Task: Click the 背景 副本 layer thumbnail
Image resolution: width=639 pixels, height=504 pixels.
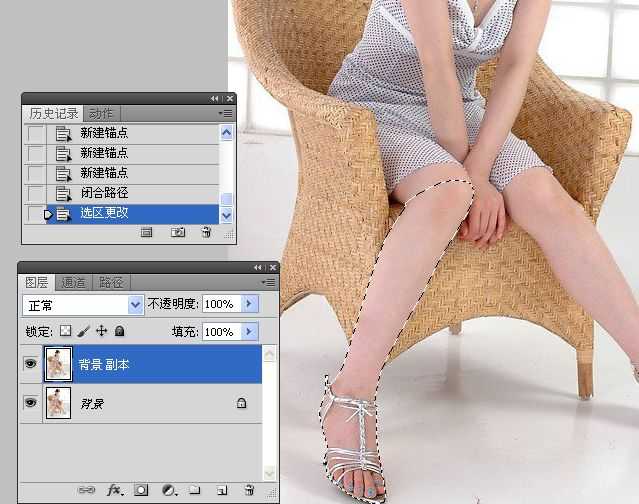Action: click(x=58, y=364)
